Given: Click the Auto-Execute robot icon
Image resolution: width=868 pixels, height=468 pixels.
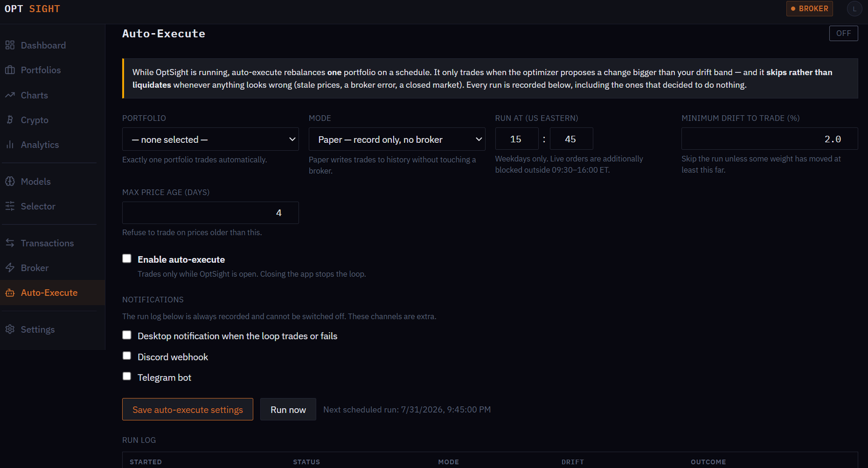Looking at the screenshot, I should pyautogui.click(x=10, y=293).
